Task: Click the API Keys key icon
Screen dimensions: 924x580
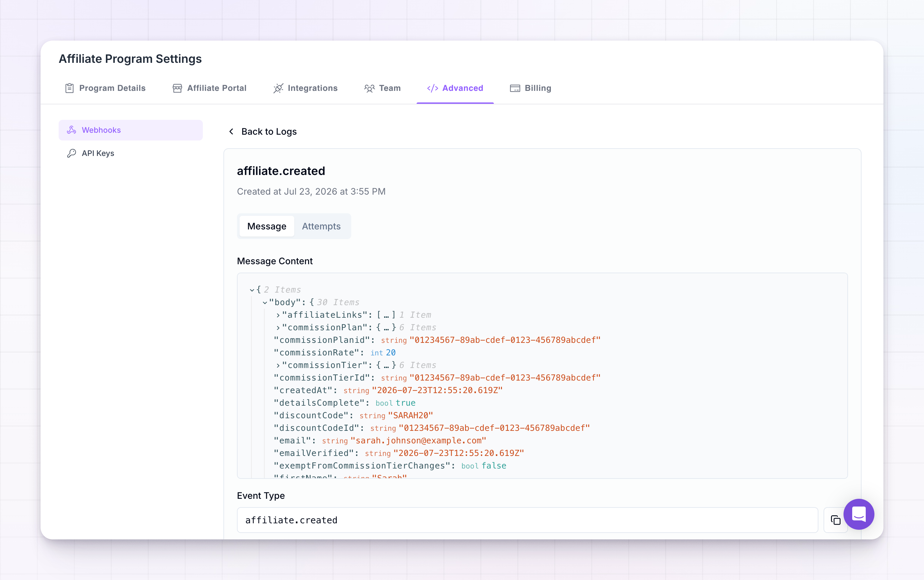Action: pyautogui.click(x=72, y=153)
